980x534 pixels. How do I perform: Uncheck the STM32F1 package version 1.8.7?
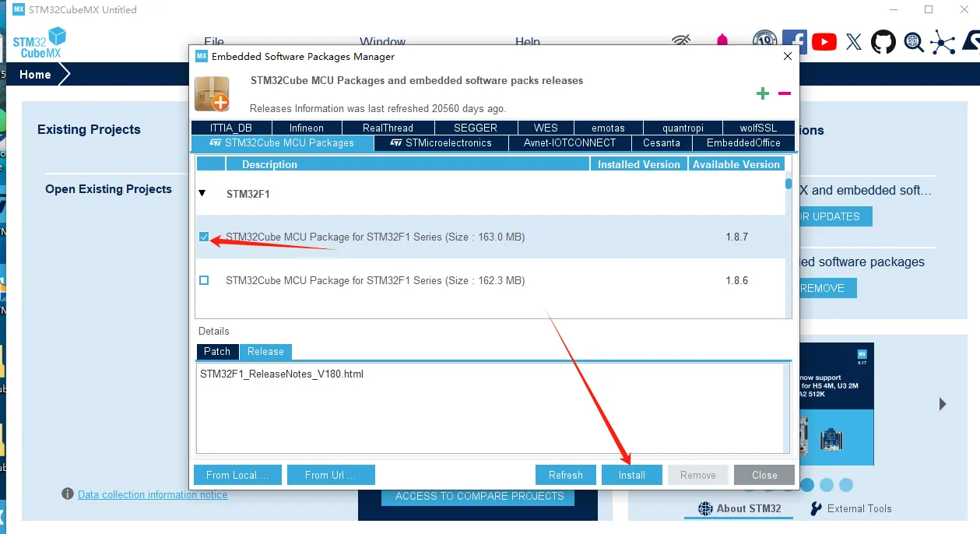pyautogui.click(x=204, y=237)
